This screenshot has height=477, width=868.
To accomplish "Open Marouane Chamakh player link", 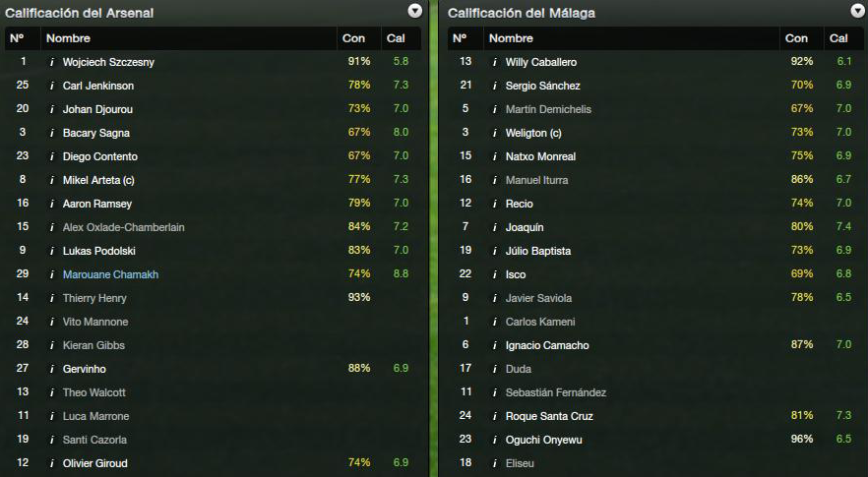I will [x=110, y=274].
